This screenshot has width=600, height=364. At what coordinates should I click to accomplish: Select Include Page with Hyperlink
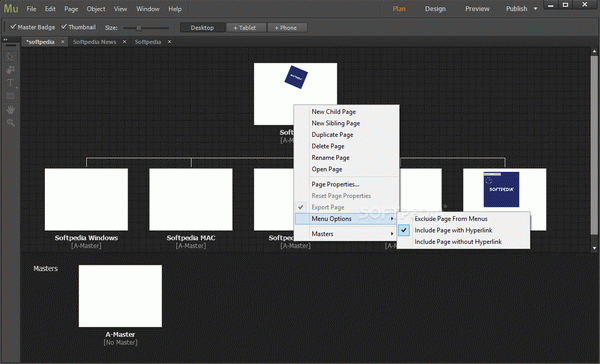463,230
